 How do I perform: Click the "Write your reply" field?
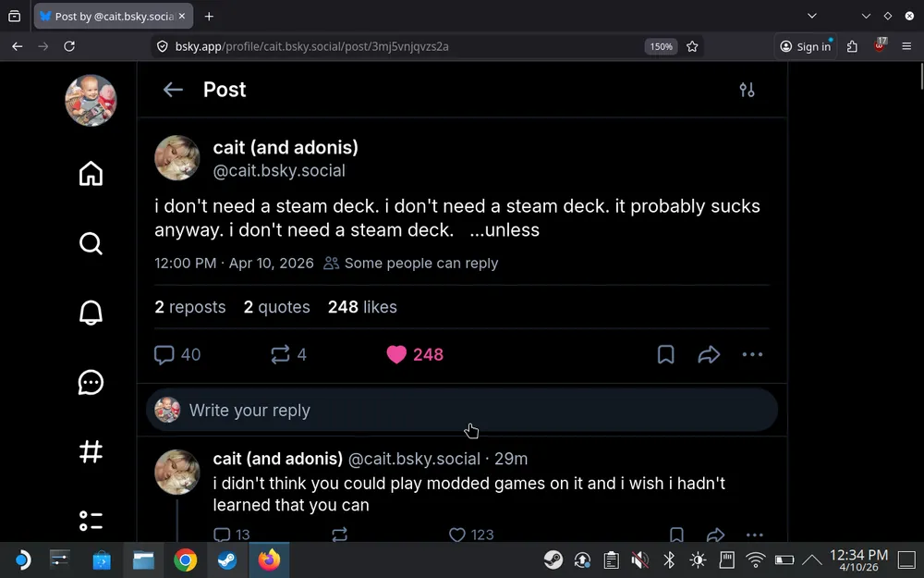tap(462, 411)
